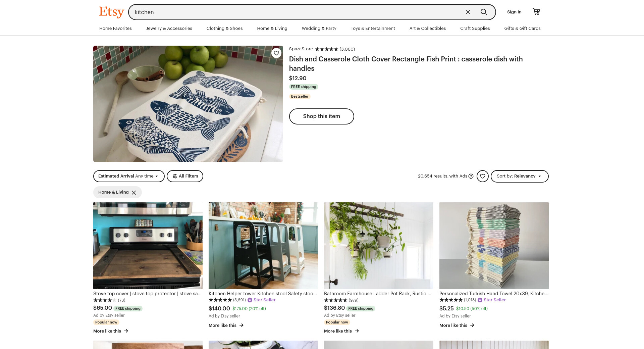Click the All Filters sliders icon
Viewport: 644px width, 349px height.
coord(175,176)
